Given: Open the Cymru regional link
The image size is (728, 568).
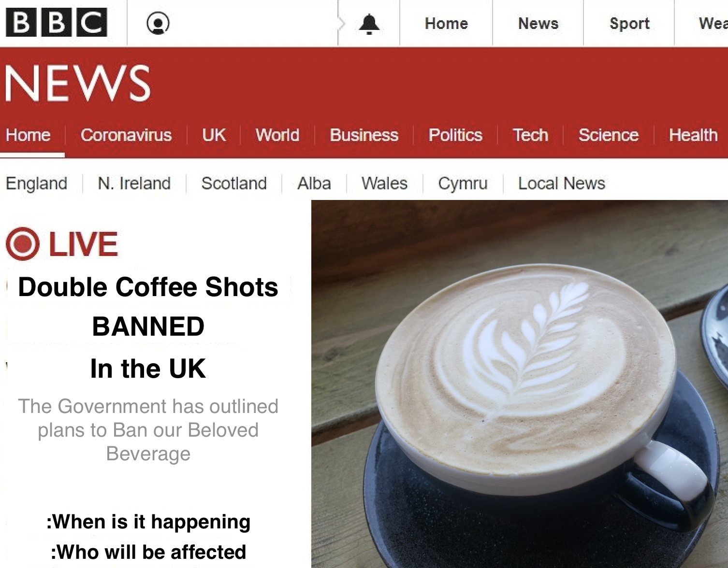Looking at the screenshot, I should tap(463, 184).
